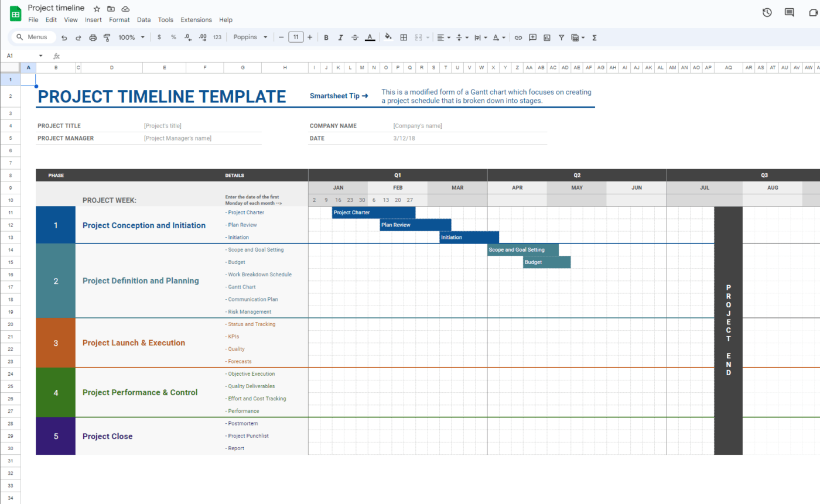The width and height of the screenshot is (820, 504).
Task: Click the Redo arrow
Action: 78,37
